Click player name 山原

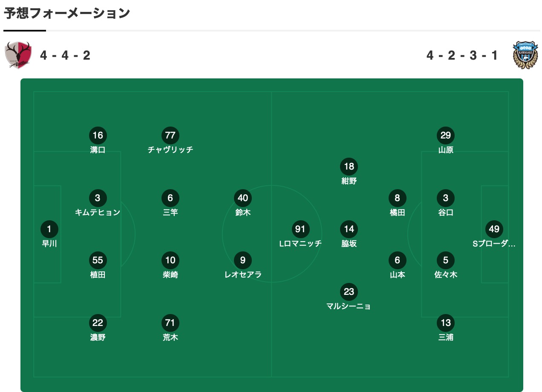446,150
